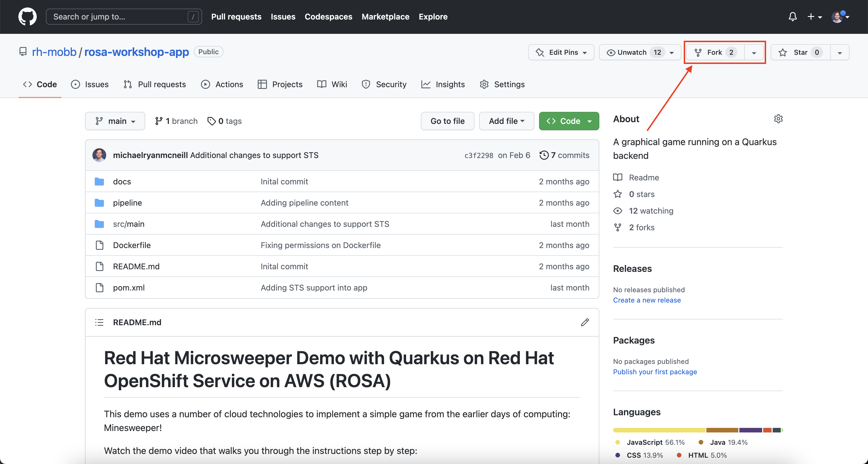Switch to the Security tab
This screenshot has width=868, height=464.
[384, 85]
